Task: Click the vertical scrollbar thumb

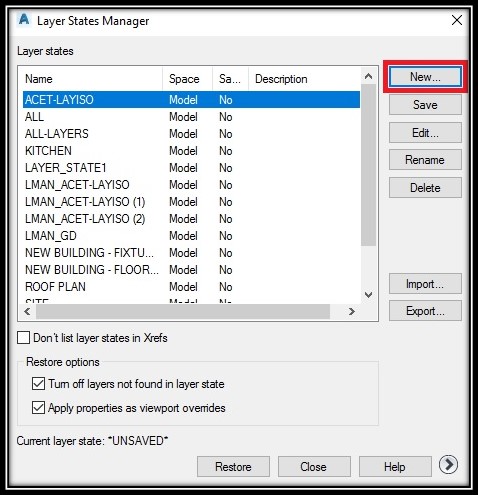Action: [x=368, y=165]
